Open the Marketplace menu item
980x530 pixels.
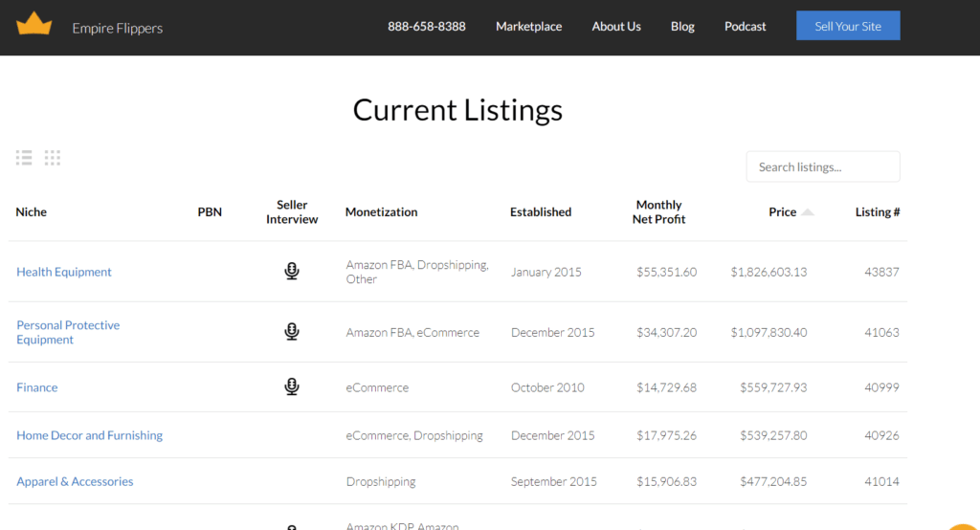point(528,26)
